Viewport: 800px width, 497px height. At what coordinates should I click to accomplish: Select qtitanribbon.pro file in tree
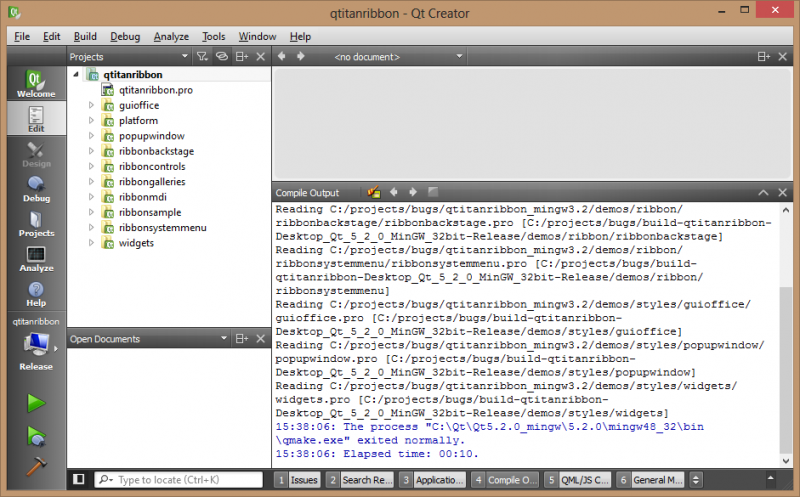[x=155, y=90]
